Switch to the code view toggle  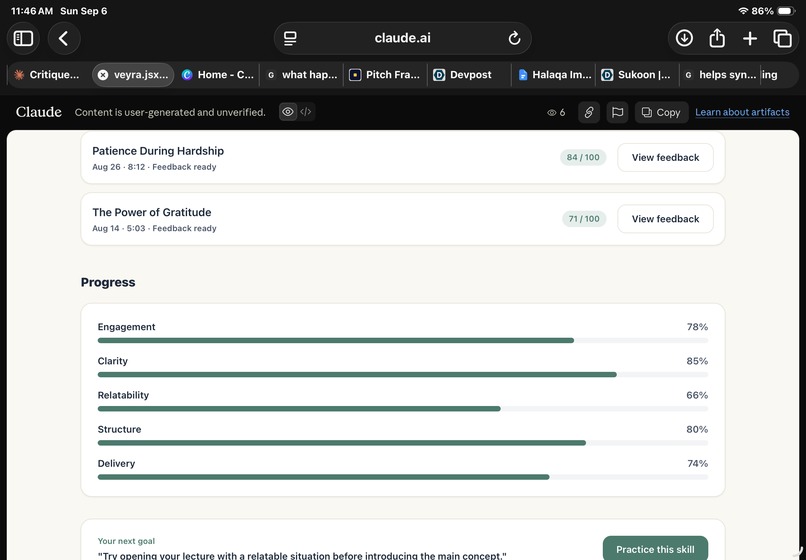click(306, 112)
